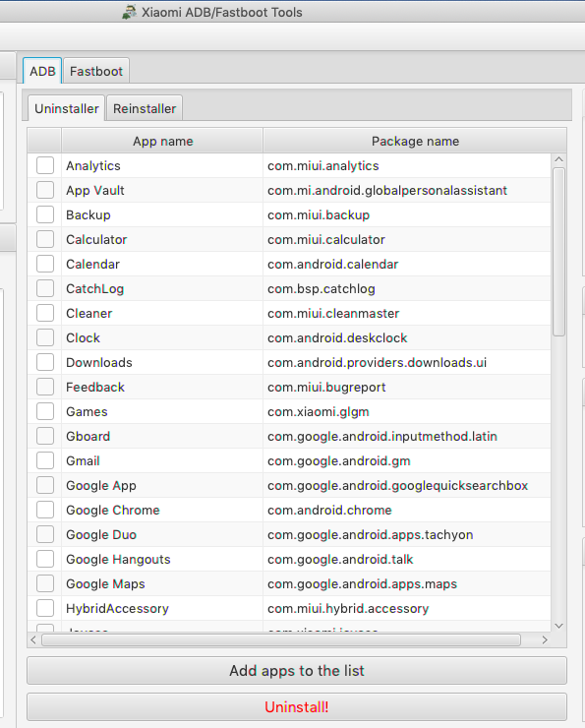This screenshot has height=728, width=585.
Task: Enable the Calendar checkbox
Action: pos(45,264)
